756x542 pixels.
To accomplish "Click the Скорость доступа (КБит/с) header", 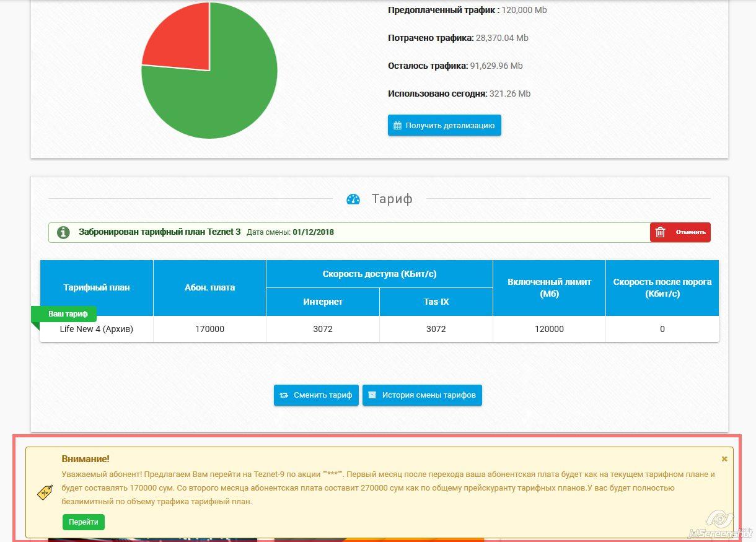I will click(379, 274).
